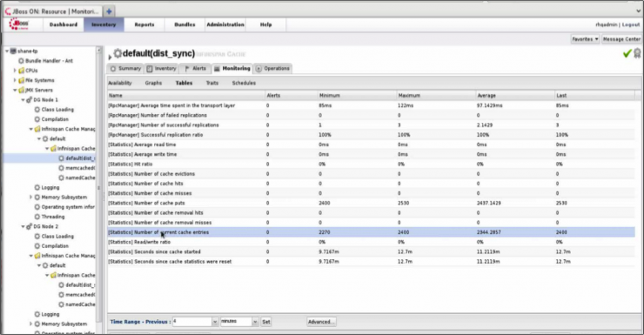Viewport: 644px width, 335px height.
Task: Sort the table by the Last column header
Action: [594, 95]
